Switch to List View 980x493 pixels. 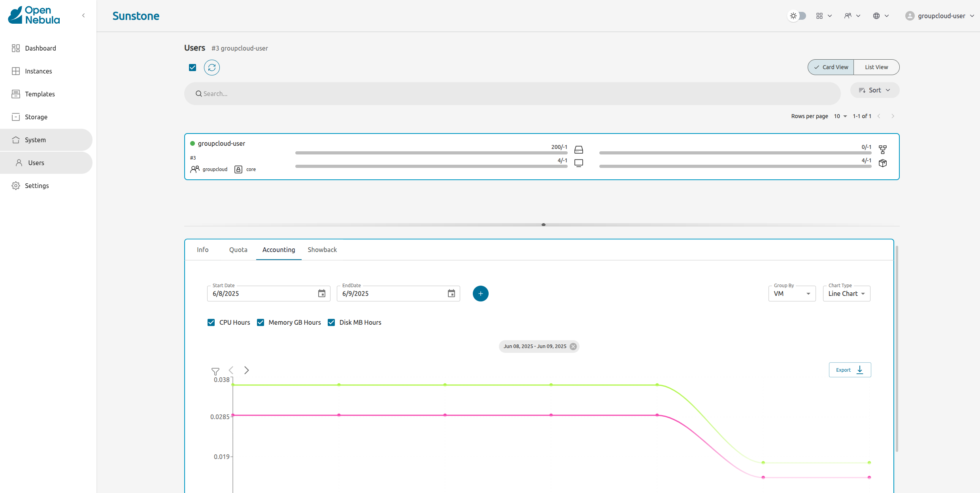pos(876,67)
